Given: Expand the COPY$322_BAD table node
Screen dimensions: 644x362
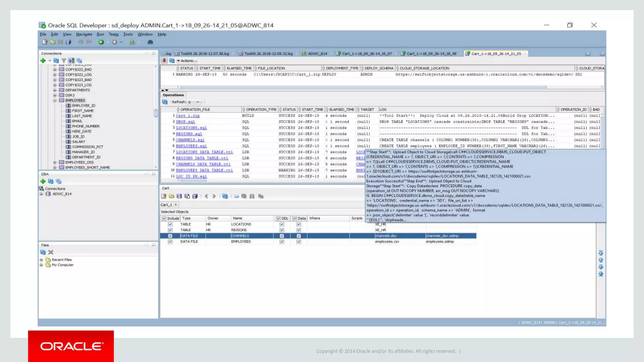Looking at the screenshot, I should pos(55,69).
